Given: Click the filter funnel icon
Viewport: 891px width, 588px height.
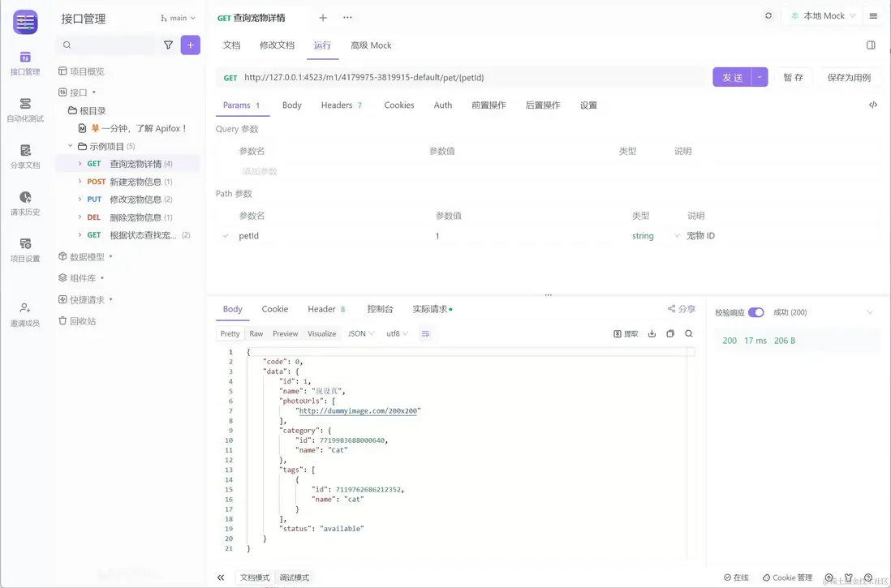Looking at the screenshot, I should pos(168,45).
